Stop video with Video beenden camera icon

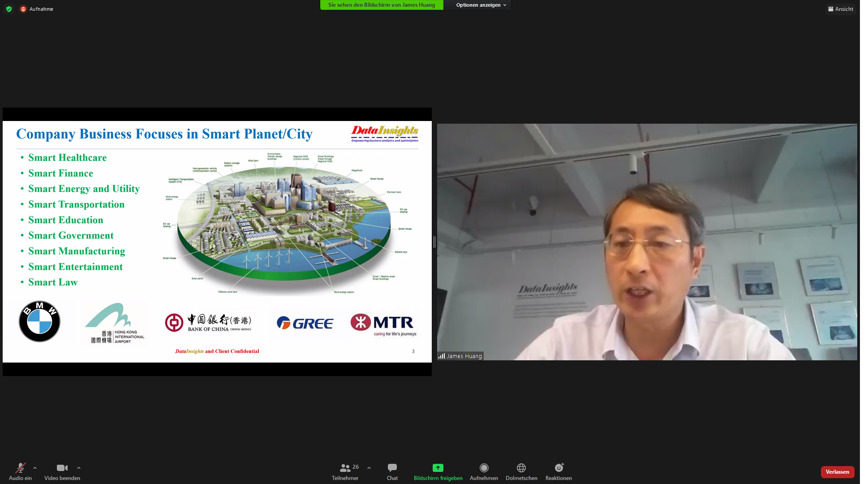(62, 468)
